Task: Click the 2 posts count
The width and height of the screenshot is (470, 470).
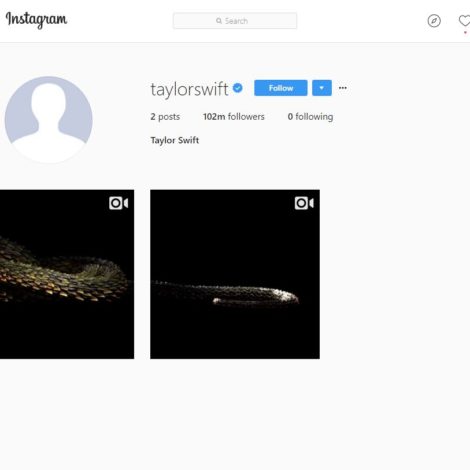Action: [165, 117]
